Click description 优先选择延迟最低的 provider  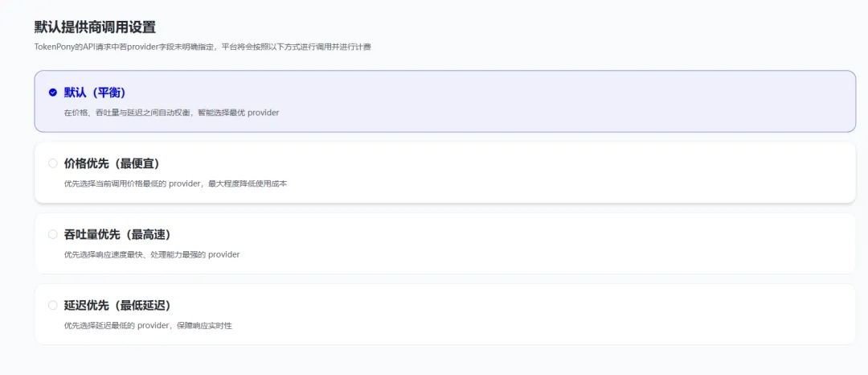pyautogui.click(x=148, y=326)
